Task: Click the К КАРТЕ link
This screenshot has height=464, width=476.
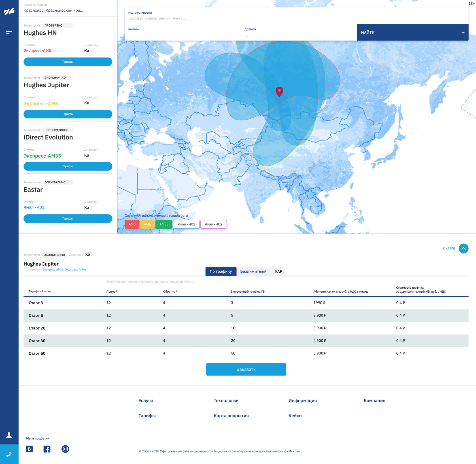Action: pos(449,248)
